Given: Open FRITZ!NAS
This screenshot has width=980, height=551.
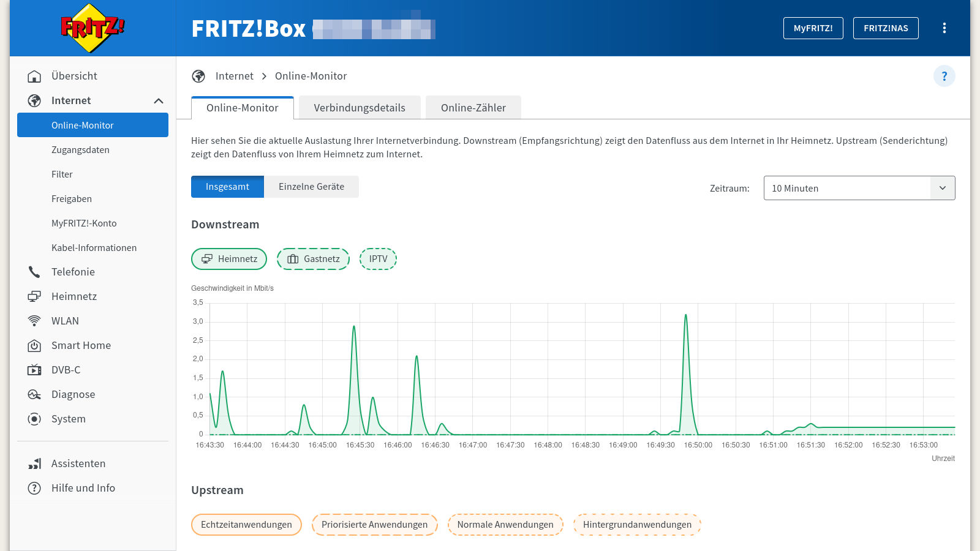Looking at the screenshot, I should click(x=885, y=28).
